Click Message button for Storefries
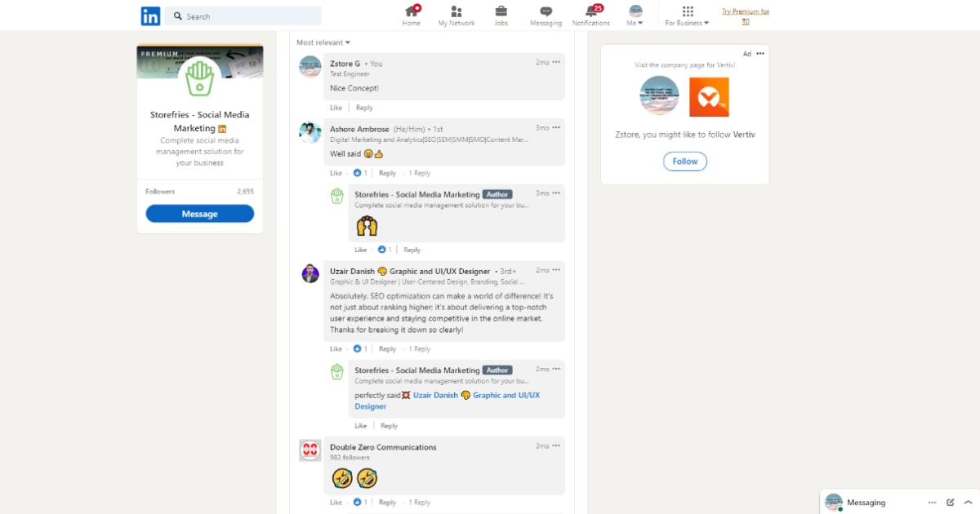Image resolution: width=980 pixels, height=514 pixels. [x=199, y=214]
